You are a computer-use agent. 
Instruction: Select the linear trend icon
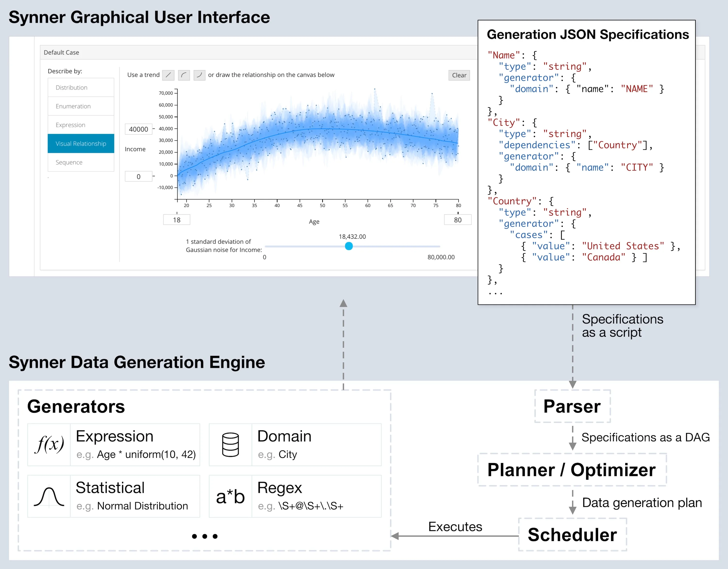tap(168, 75)
